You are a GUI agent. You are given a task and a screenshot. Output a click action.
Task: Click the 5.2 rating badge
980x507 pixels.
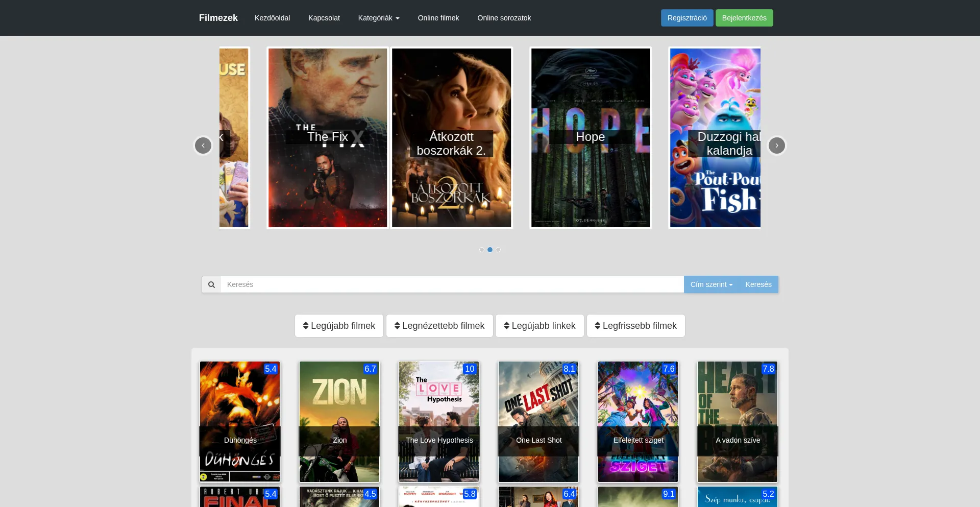tap(768, 494)
